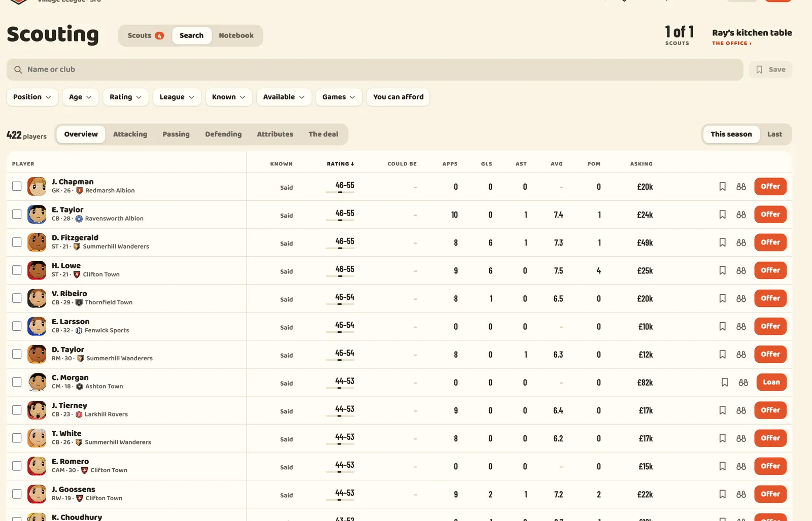Image resolution: width=812 pixels, height=521 pixels.
Task: Expand the Age filter
Action: (x=80, y=97)
